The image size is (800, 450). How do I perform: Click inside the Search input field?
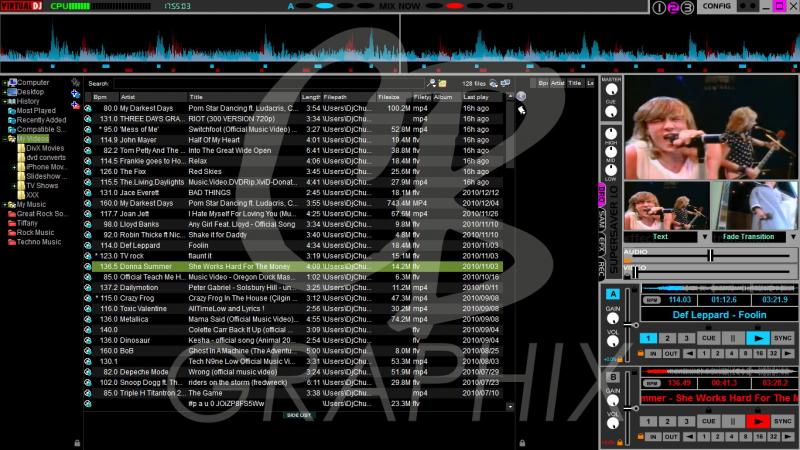coord(268,83)
